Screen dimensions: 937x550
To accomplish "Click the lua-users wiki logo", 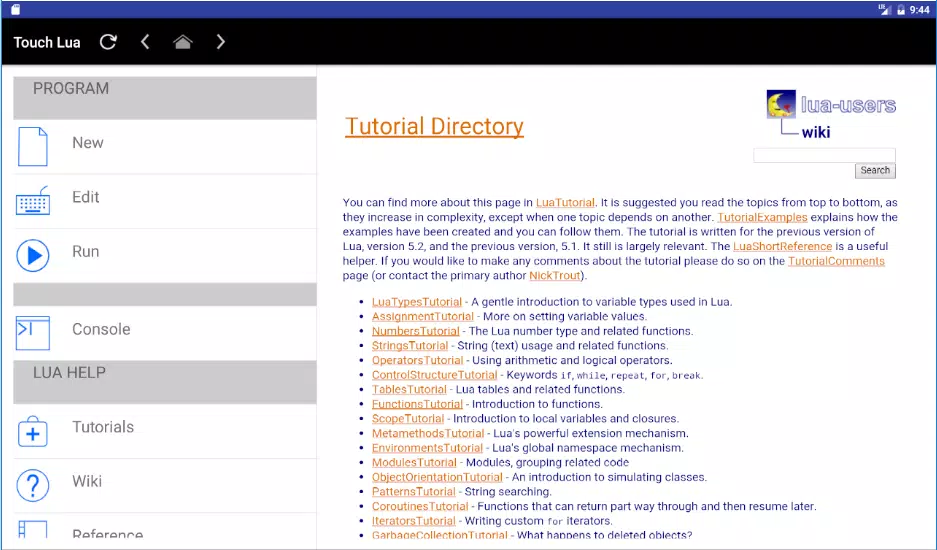I will tap(831, 115).
